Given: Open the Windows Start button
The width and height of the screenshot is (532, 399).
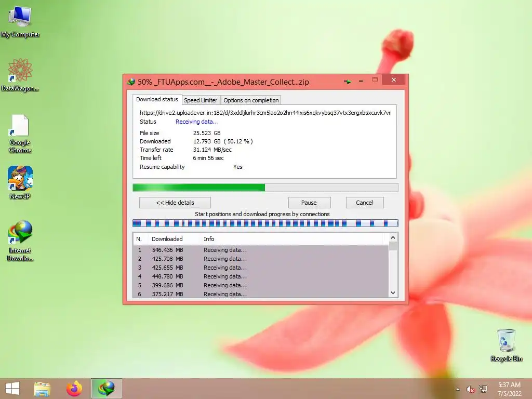Looking at the screenshot, I should click(12, 389).
